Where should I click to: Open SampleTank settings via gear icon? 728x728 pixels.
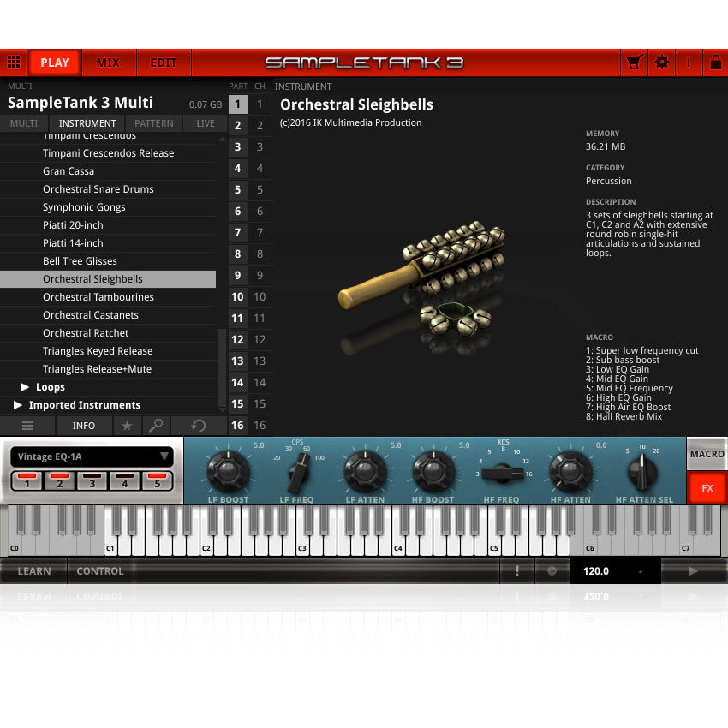(661, 63)
